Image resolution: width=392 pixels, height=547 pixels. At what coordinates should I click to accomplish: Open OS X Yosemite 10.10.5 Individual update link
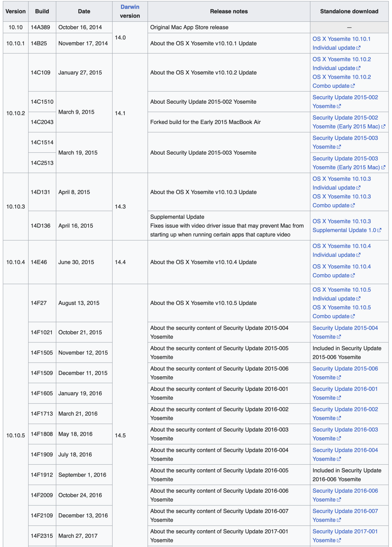point(341,294)
